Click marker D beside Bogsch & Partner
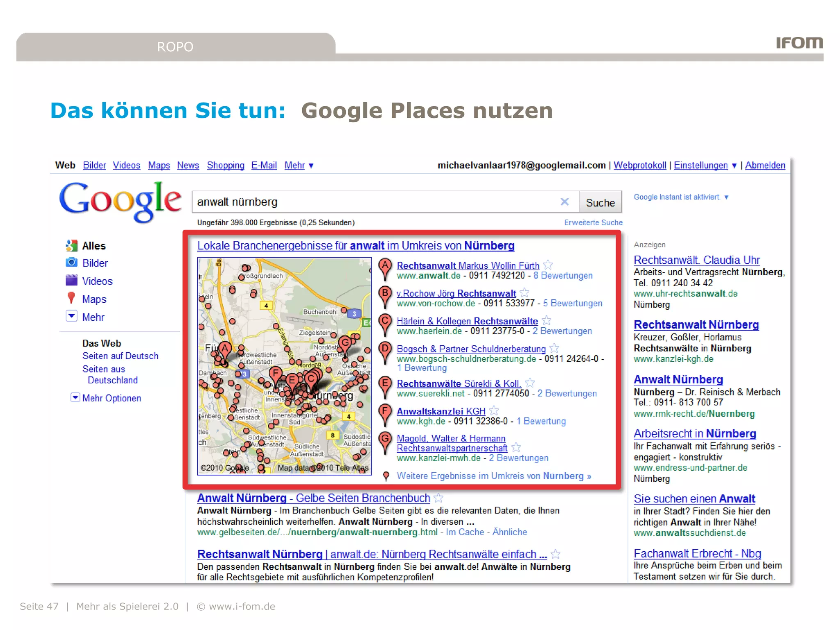The height and width of the screenshot is (630, 840). coord(385,353)
